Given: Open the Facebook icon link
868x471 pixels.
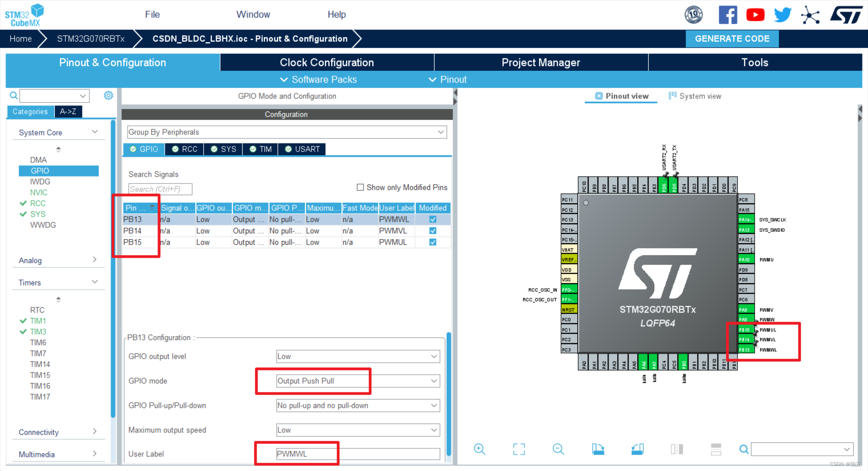Looking at the screenshot, I should pyautogui.click(x=728, y=15).
